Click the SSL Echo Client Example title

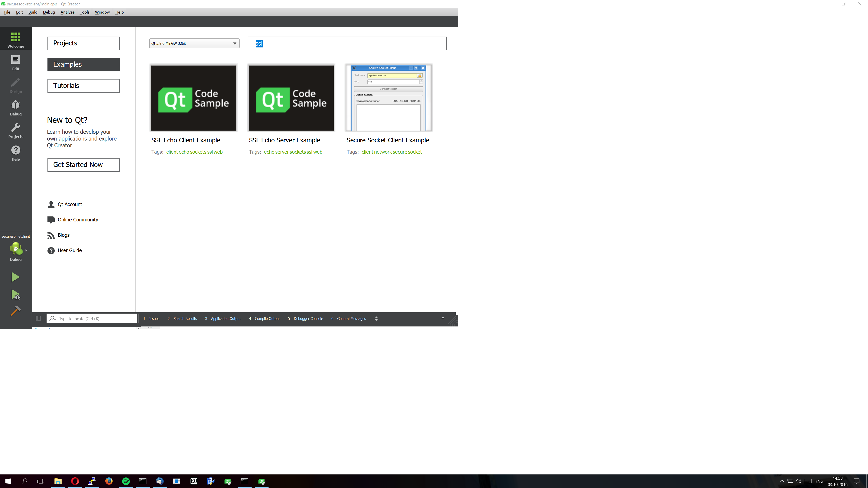pos(186,140)
